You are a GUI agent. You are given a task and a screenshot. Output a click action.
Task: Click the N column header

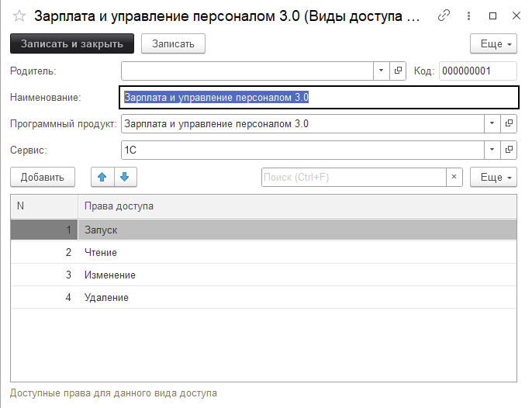point(44,206)
